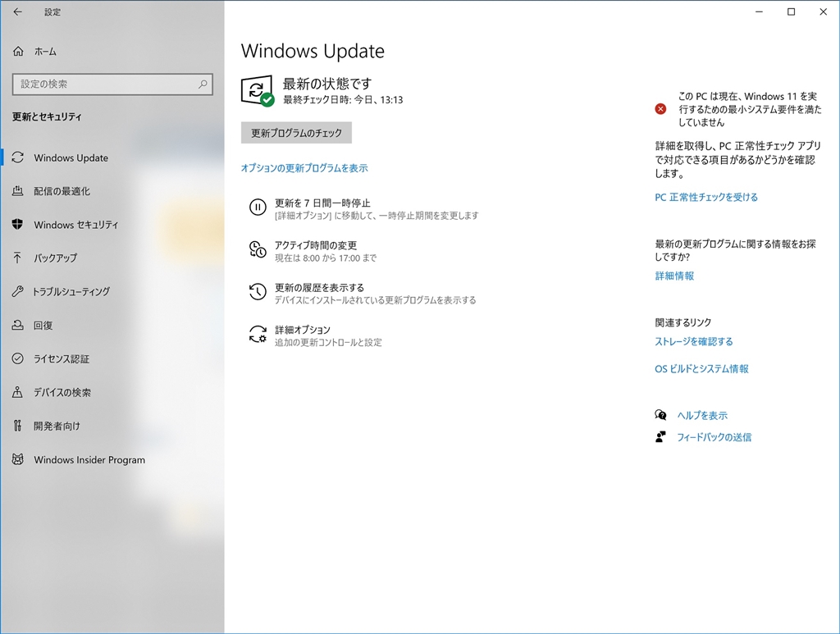Click the Windows Insider Program cat icon

pos(18,459)
